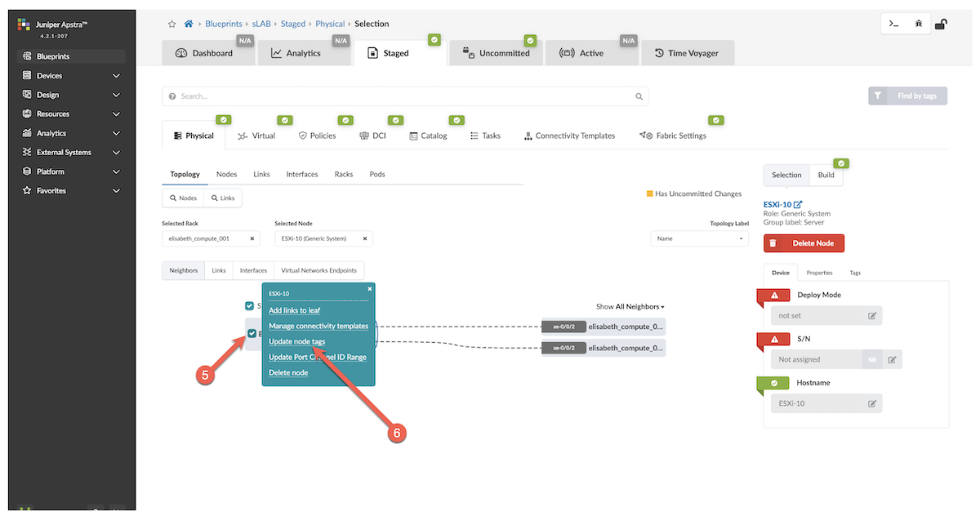Clear the selected rack elisabeth_compute_001
980x516 pixels.
pos(252,239)
